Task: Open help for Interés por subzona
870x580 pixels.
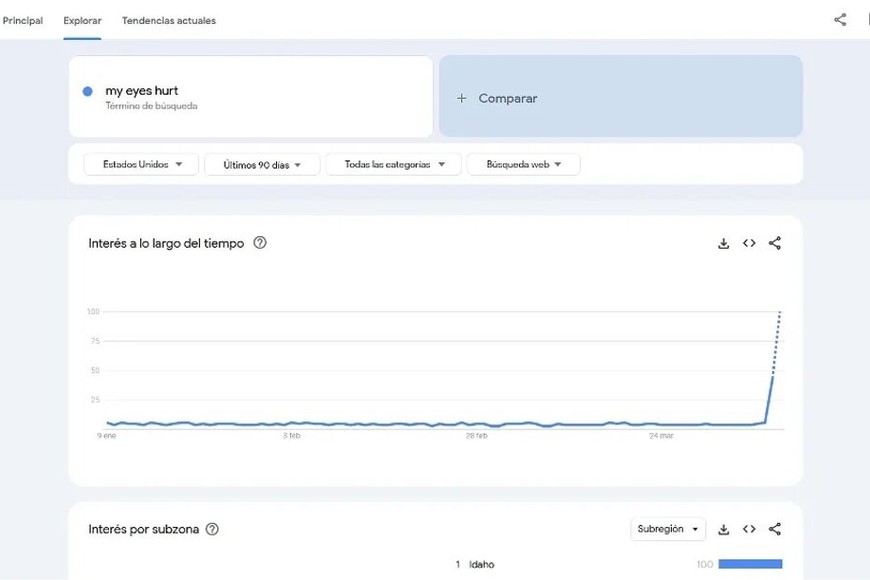Action: click(212, 529)
